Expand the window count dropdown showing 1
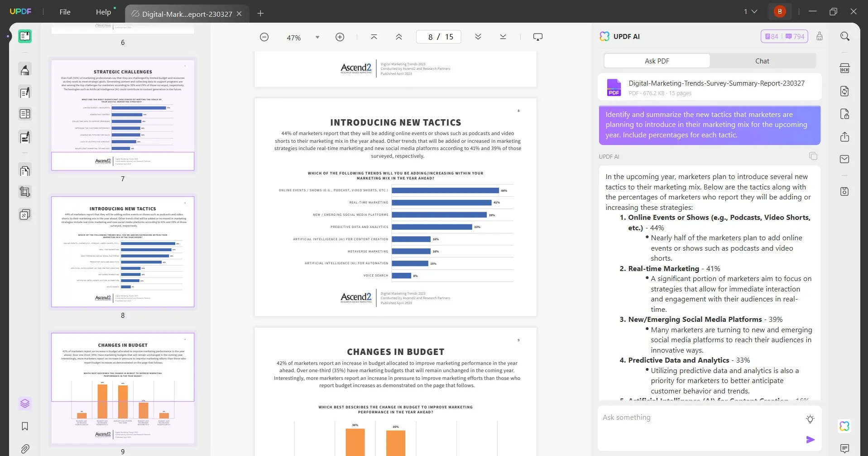 click(750, 11)
